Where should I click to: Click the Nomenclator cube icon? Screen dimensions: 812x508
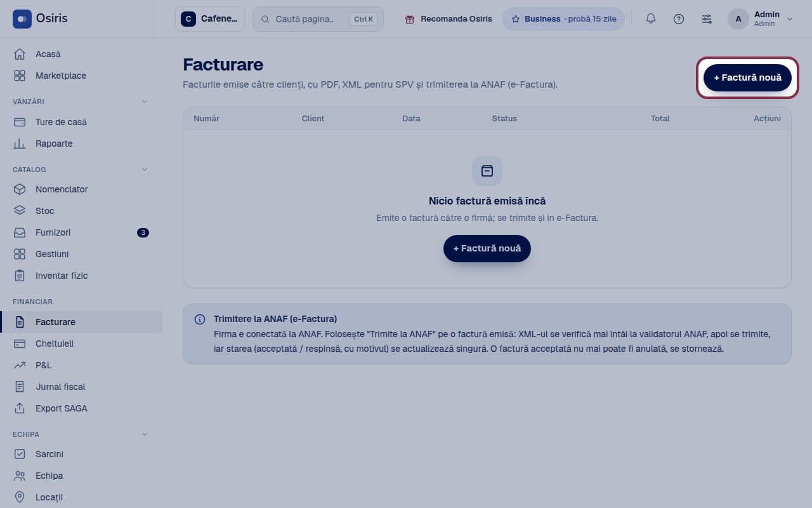click(20, 189)
